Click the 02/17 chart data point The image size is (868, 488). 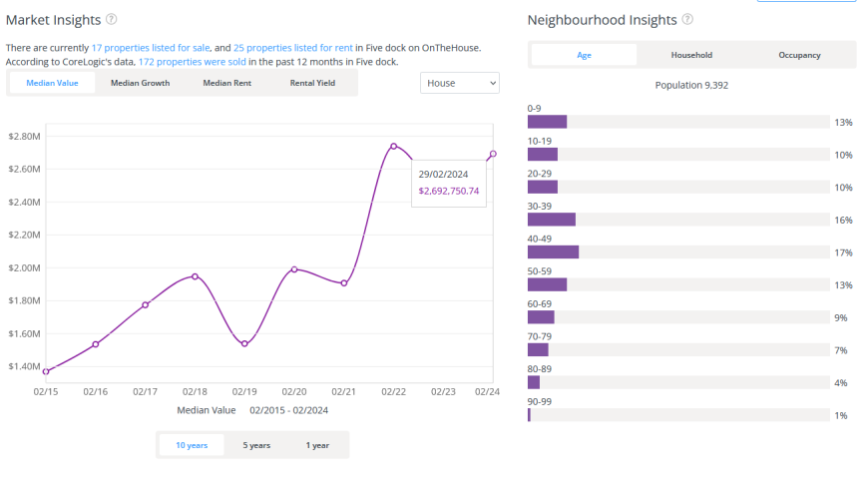pyautogui.click(x=145, y=305)
